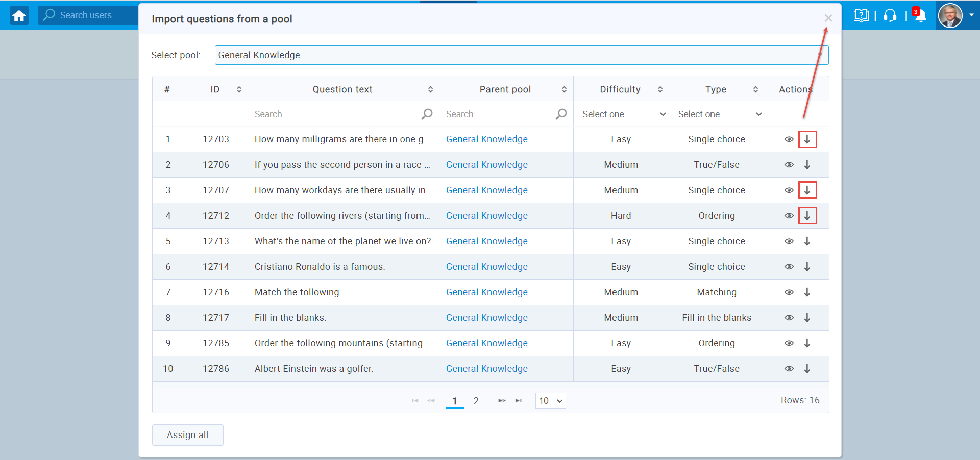Preview question 12703 using the eye icon
980x460 pixels.
[789, 139]
